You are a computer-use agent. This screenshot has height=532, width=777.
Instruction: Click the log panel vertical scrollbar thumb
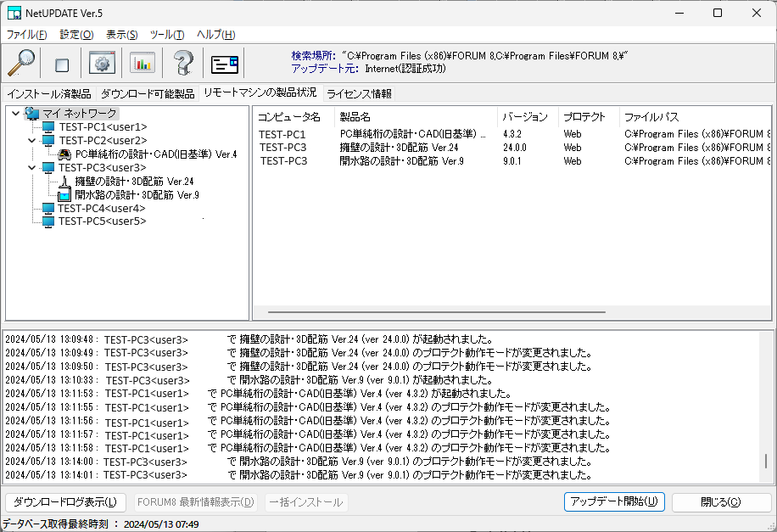[766, 461]
